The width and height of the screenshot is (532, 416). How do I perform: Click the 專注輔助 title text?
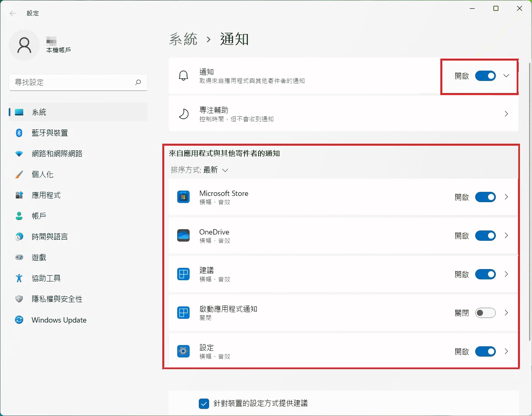[214, 110]
